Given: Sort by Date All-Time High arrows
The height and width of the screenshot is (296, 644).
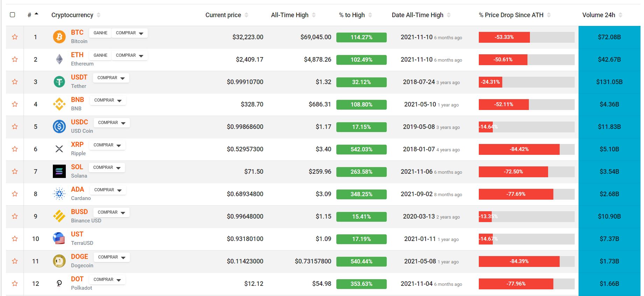Looking at the screenshot, I should (x=449, y=15).
